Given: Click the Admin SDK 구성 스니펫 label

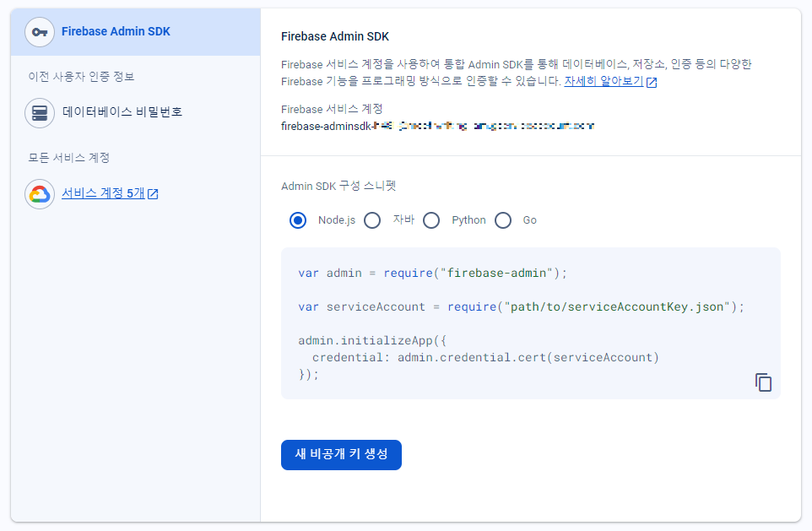Looking at the screenshot, I should (x=338, y=186).
